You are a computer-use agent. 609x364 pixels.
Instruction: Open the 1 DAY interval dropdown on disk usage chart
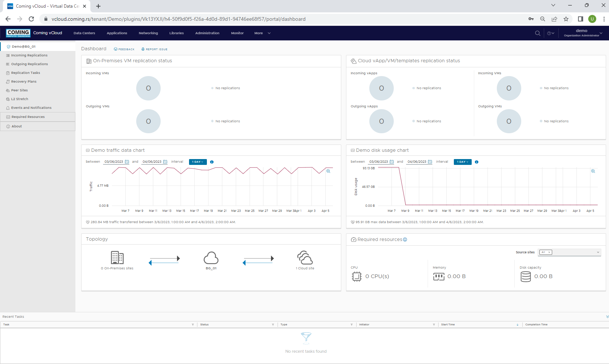[x=462, y=162]
